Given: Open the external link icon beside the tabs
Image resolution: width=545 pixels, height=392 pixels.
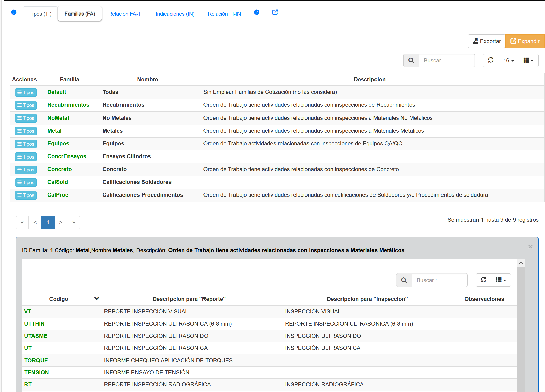Looking at the screenshot, I should click(x=275, y=12).
